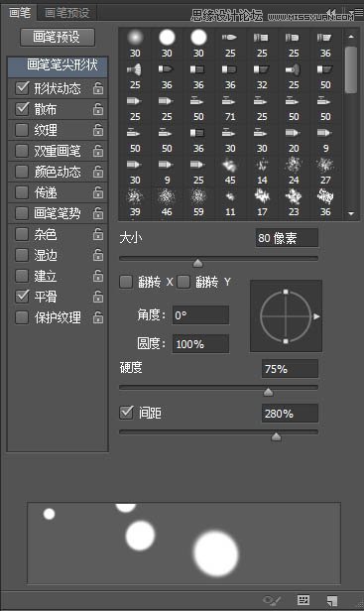This screenshot has height=611, width=364.
Task: Click the brush angle circle control
Action: pyautogui.click(x=286, y=316)
